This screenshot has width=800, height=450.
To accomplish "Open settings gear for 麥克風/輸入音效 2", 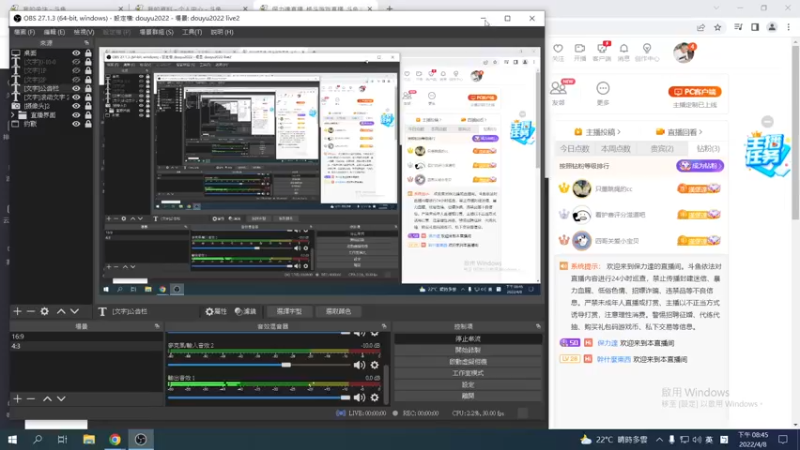I will tap(374, 365).
